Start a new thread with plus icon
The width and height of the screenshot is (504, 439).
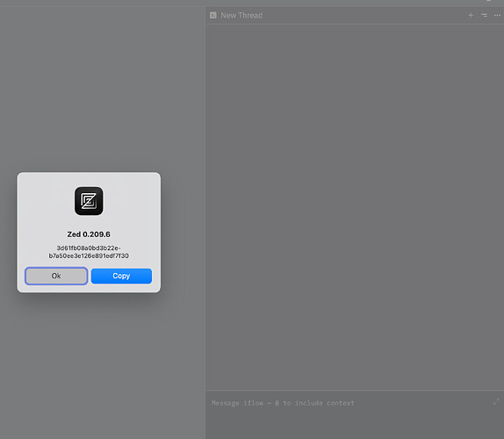471,15
